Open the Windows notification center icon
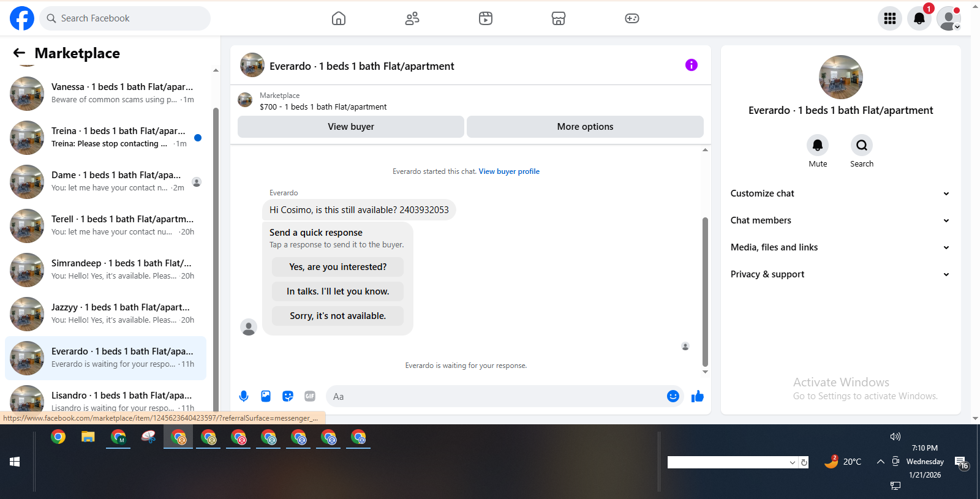 [x=962, y=463]
